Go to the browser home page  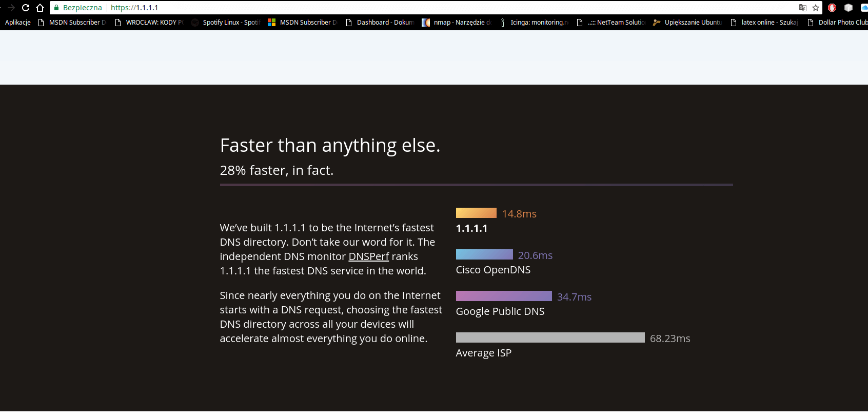point(40,8)
